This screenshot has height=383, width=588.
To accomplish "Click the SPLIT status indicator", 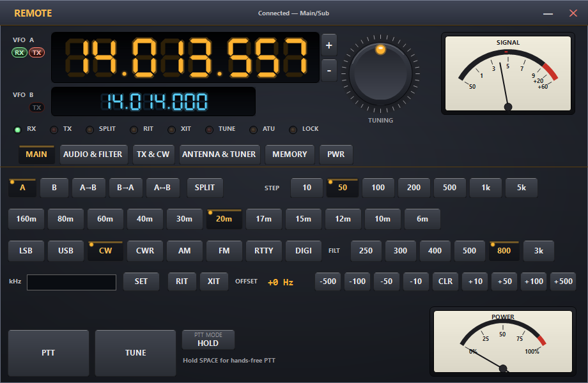I will [100, 129].
